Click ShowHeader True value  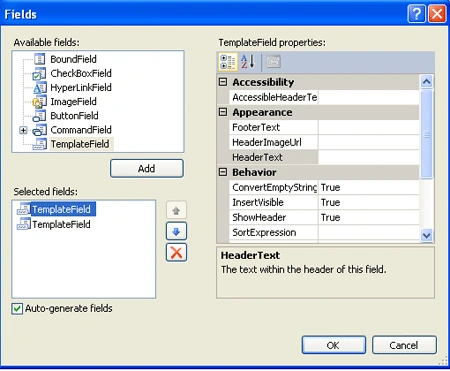pos(369,217)
